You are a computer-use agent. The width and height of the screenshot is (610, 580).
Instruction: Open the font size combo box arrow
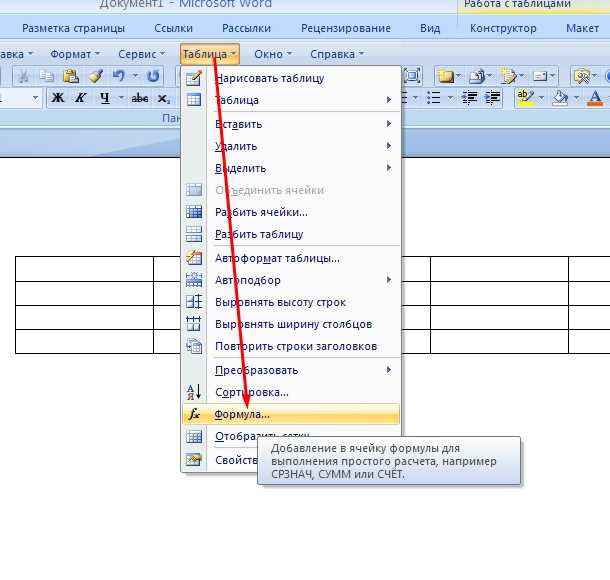click(35, 98)
